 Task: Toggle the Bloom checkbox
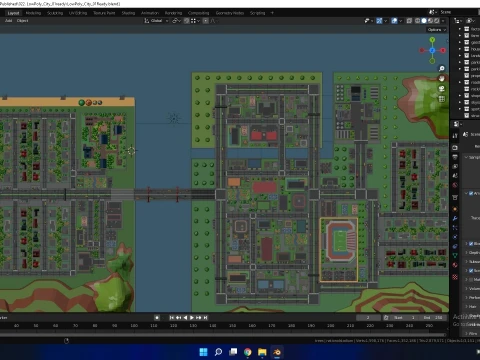tap(471, 244)
